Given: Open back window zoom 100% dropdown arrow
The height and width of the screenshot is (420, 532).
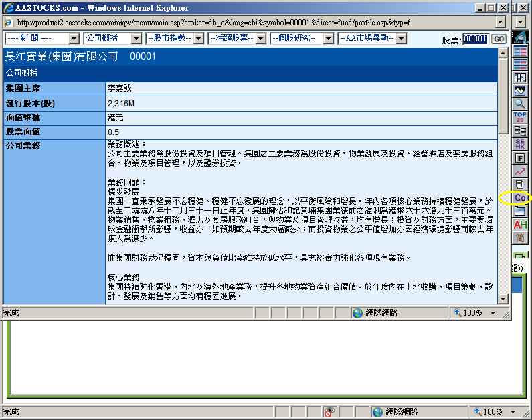Looking at the screenshot, I should 513,412.
